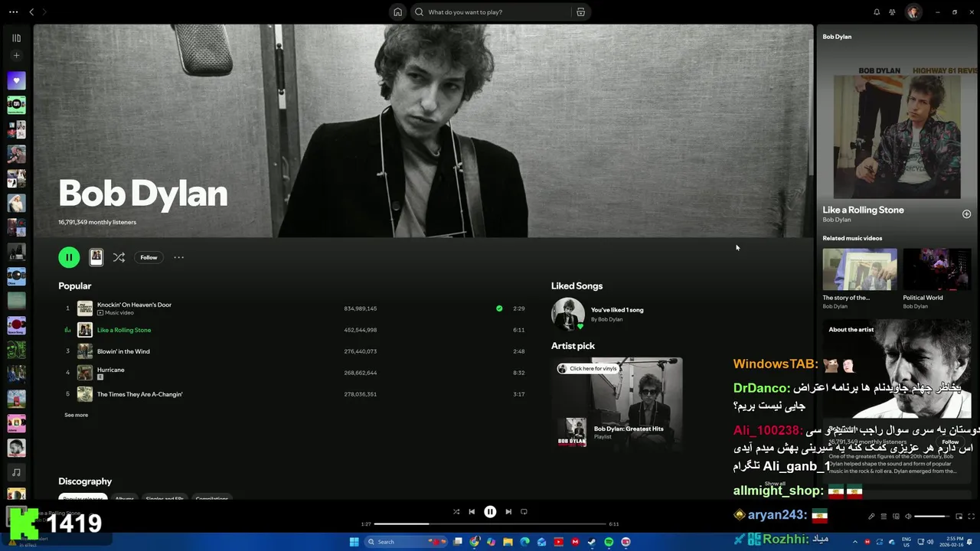Go back with the left arrow
The height and width of the screenshot is (551, 980).
pos(31,12)
